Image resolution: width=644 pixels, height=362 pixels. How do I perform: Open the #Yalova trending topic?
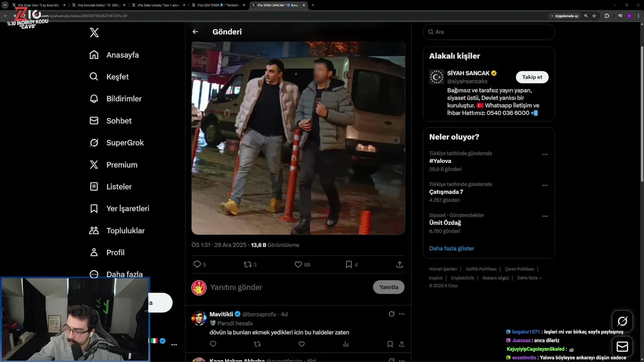click(x=440, y=161)
